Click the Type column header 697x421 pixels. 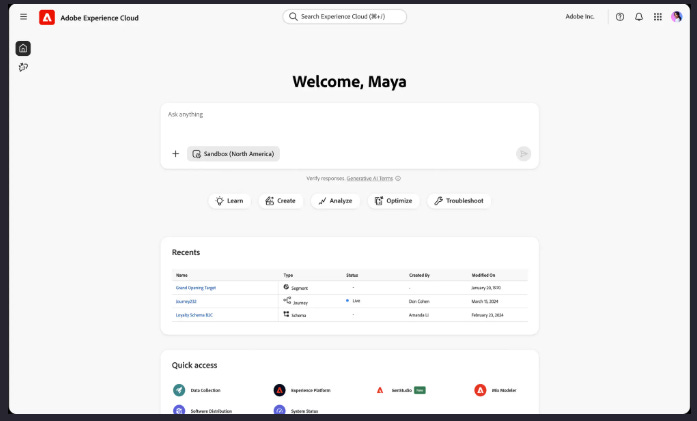(x=288, y=275)
